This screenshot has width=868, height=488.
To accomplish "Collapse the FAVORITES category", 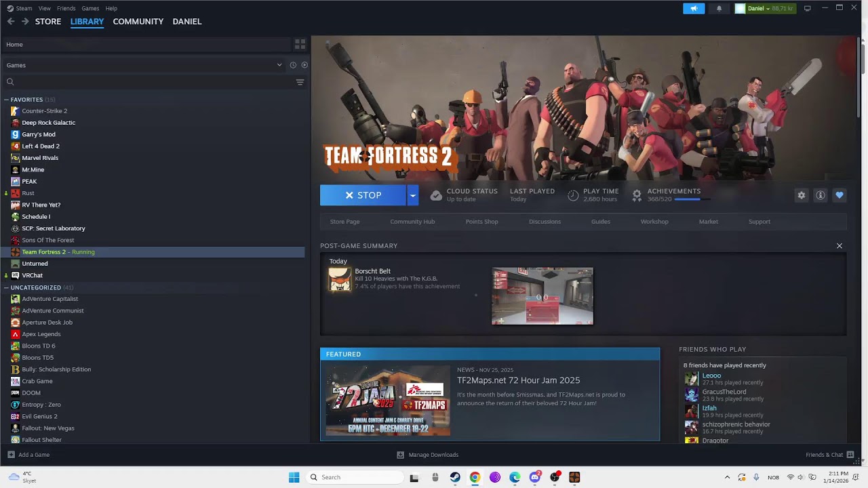I will [x=6, y=100].
